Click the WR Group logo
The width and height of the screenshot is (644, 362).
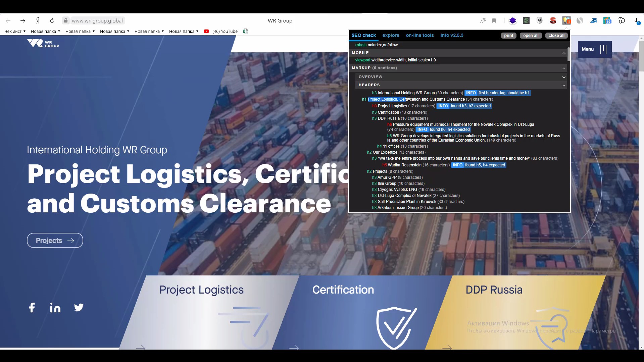pos(43,43)
